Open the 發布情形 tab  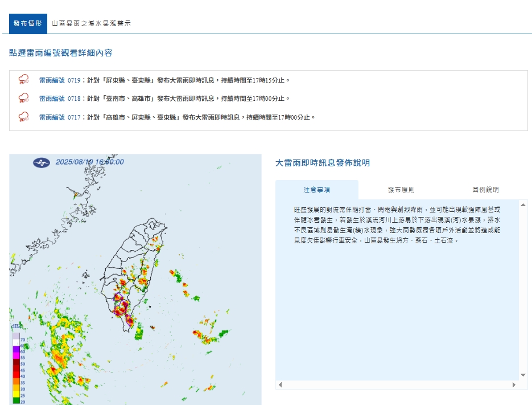coord(28,23)
